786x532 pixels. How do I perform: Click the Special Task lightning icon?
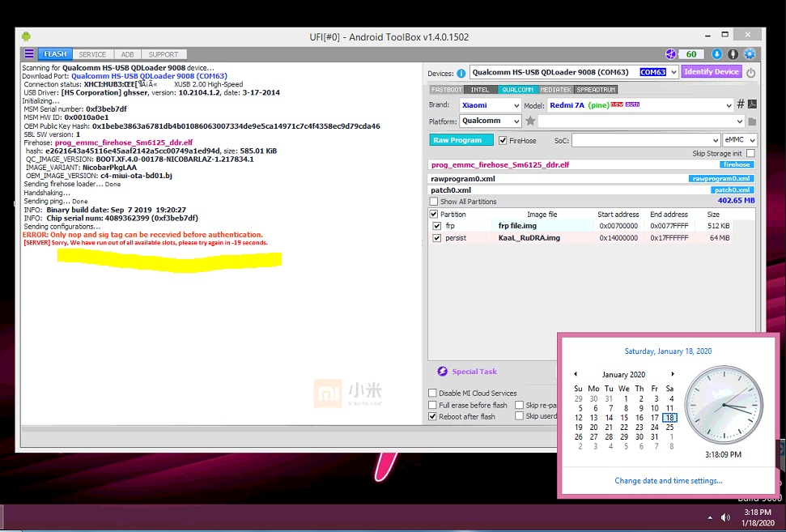pyautogui.click(x=442, y=371)
